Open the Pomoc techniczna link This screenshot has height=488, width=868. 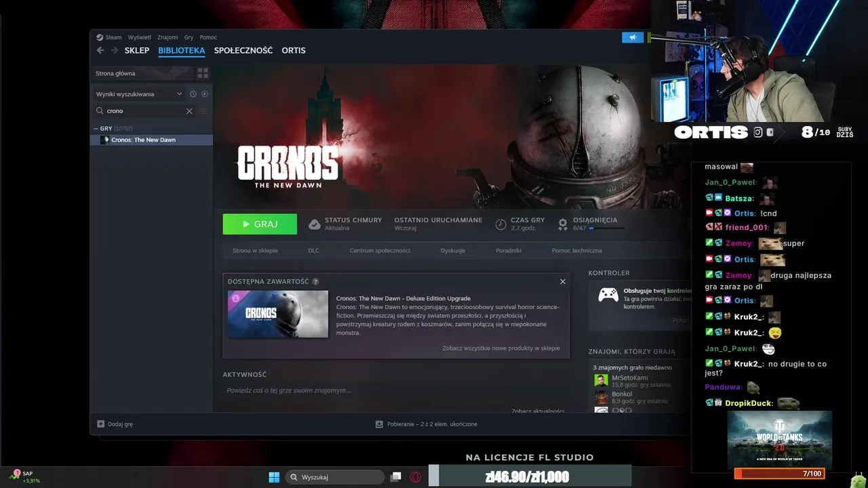[576, 251]
